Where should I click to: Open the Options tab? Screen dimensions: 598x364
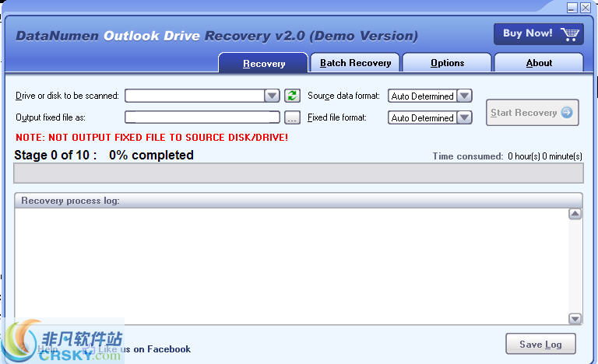coord(447,62)
